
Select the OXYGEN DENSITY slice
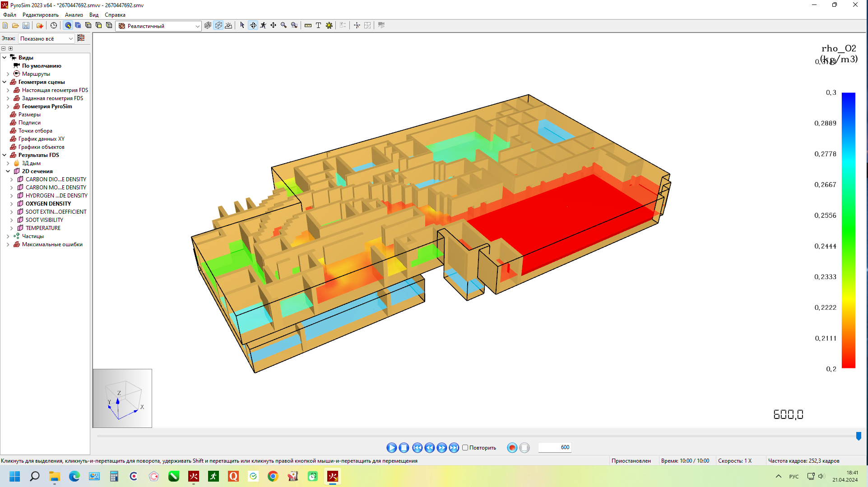coord(48,204)
